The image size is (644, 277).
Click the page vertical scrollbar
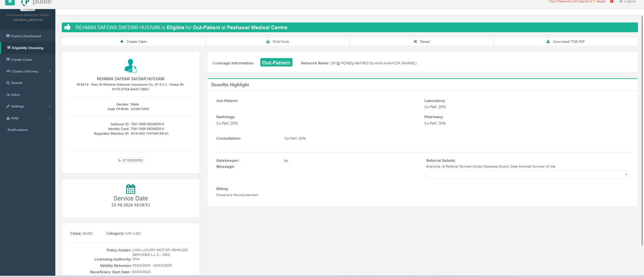pos(642,134)
